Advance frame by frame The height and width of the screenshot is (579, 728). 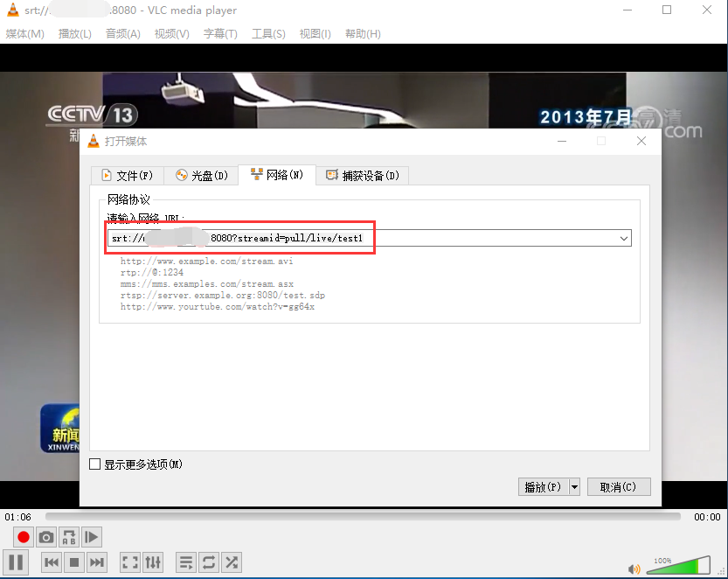[x=91, y=537]
